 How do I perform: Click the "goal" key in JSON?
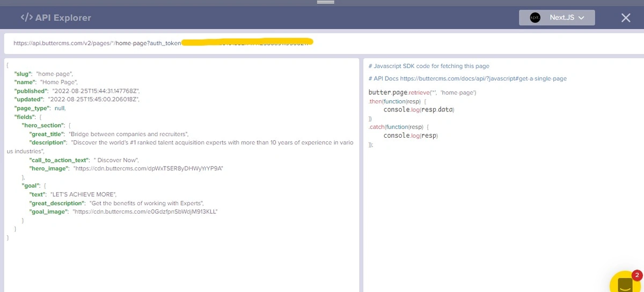pyautogui.click(x=31, y=185)
